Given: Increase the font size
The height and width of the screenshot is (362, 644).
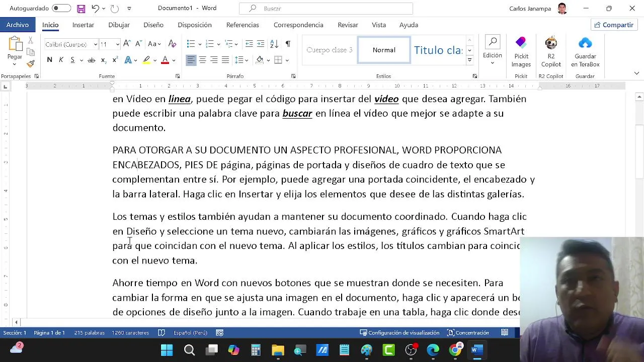Looking at the screenshot, I should click(x=127, y=44).
